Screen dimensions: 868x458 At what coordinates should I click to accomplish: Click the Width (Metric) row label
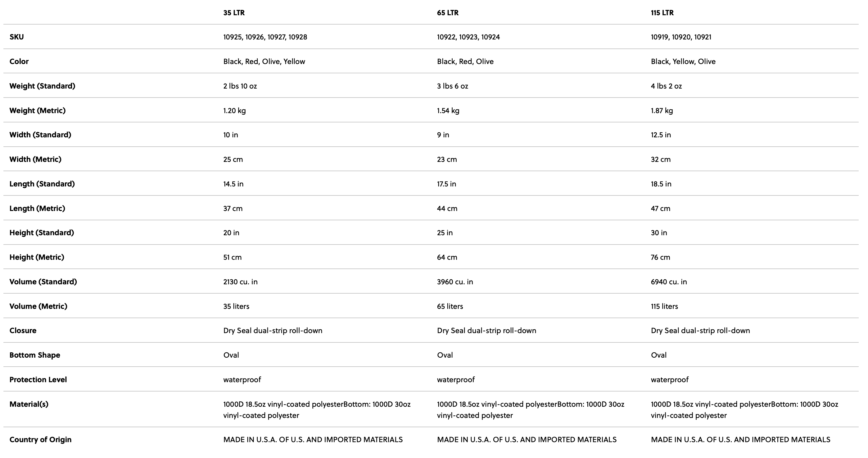point(35,159)
